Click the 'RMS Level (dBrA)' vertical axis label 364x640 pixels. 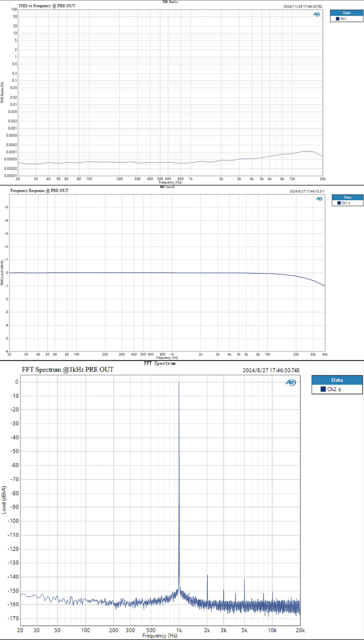tap(2, 272)
